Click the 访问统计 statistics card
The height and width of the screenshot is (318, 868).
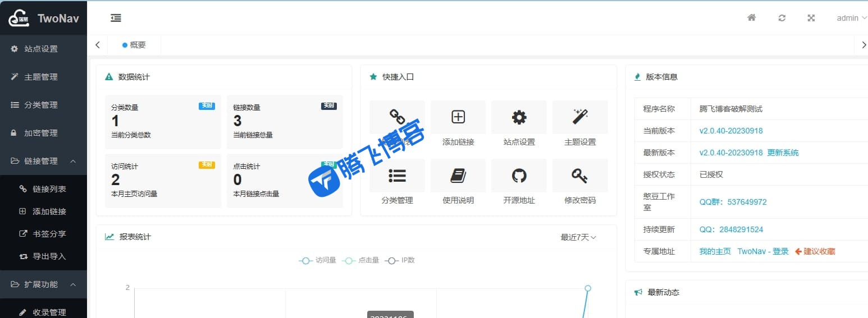tap(163, 181)
